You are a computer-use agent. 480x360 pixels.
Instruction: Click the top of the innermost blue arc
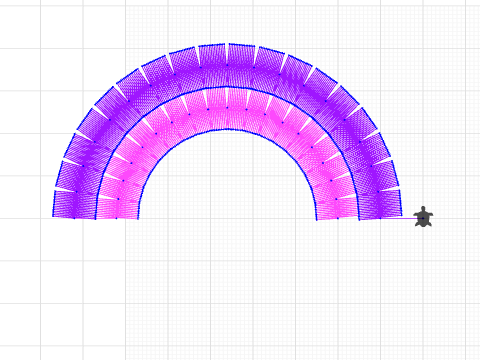coord(227,129)
